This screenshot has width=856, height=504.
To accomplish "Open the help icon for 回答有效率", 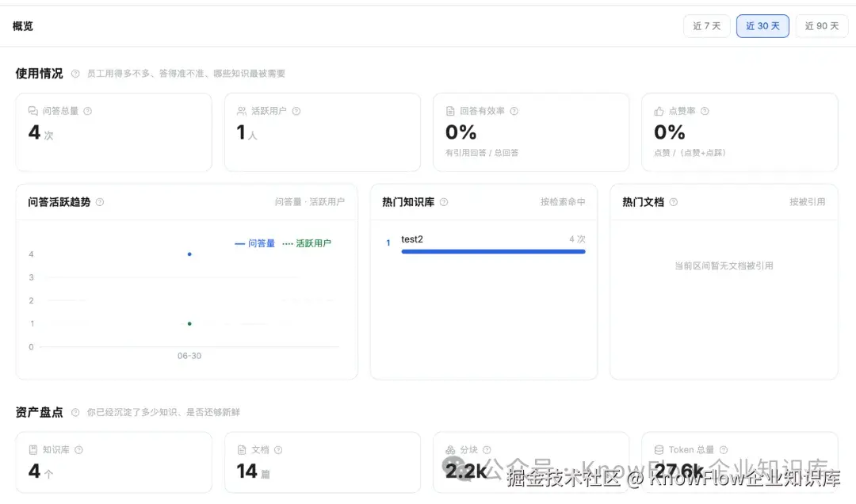I will (514, 111).
